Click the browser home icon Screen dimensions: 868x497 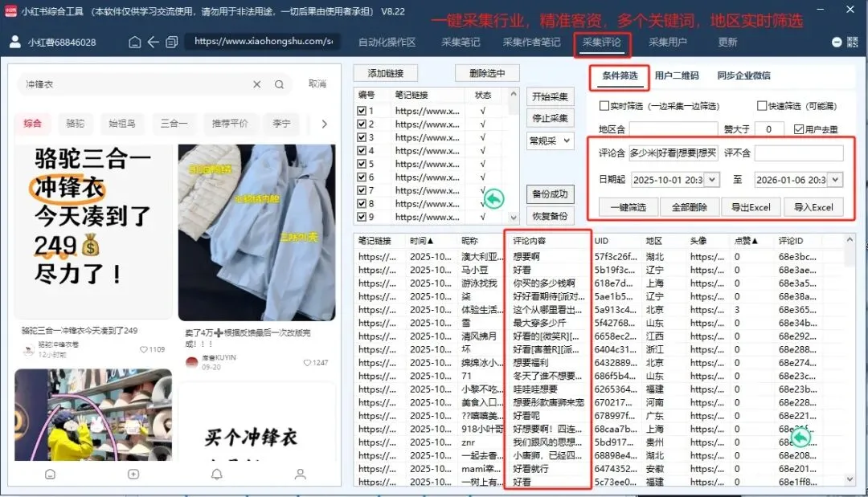pos(135,41)
